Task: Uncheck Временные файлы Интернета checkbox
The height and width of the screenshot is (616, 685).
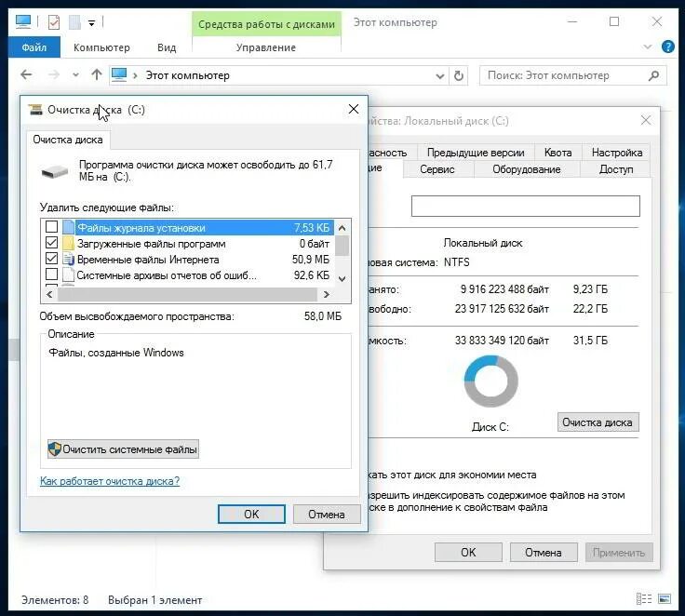Action: coord(51,258)
